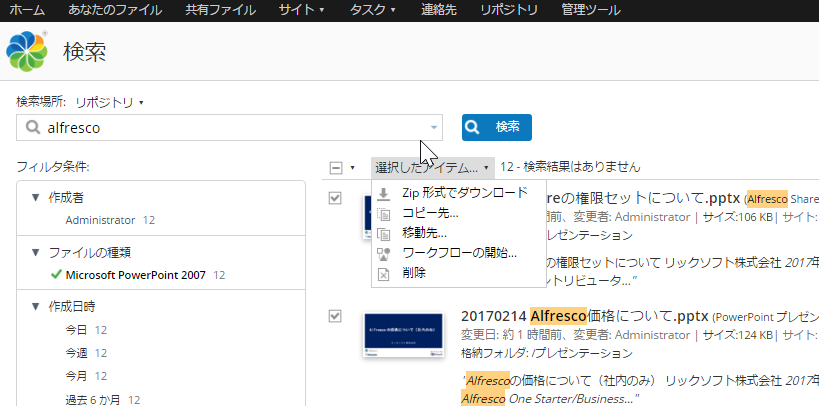Open あなたのファイル menu item
Viewport: 819px width, 406px height.
(115, 10)
